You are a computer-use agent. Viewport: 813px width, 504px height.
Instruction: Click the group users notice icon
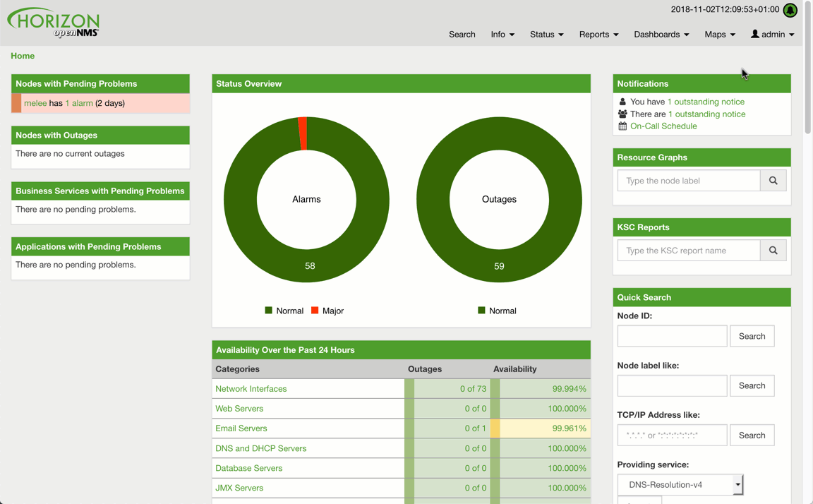622,114
